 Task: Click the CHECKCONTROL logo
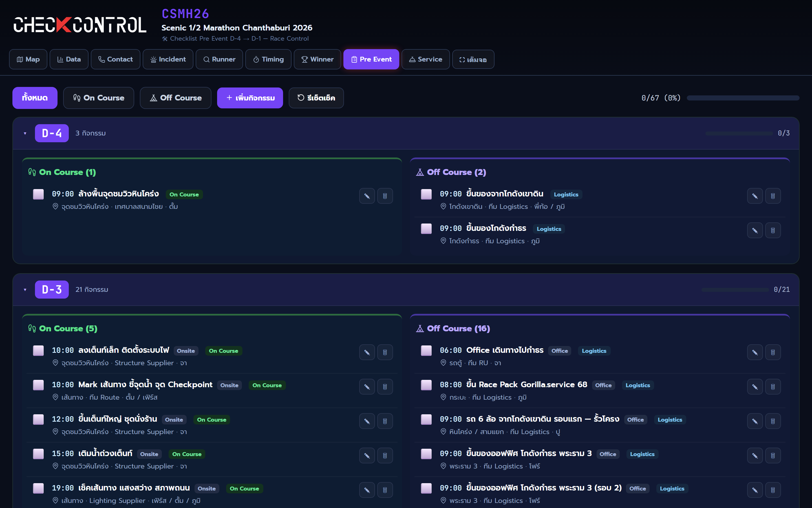pyautogui.click(x=80, y=25)
